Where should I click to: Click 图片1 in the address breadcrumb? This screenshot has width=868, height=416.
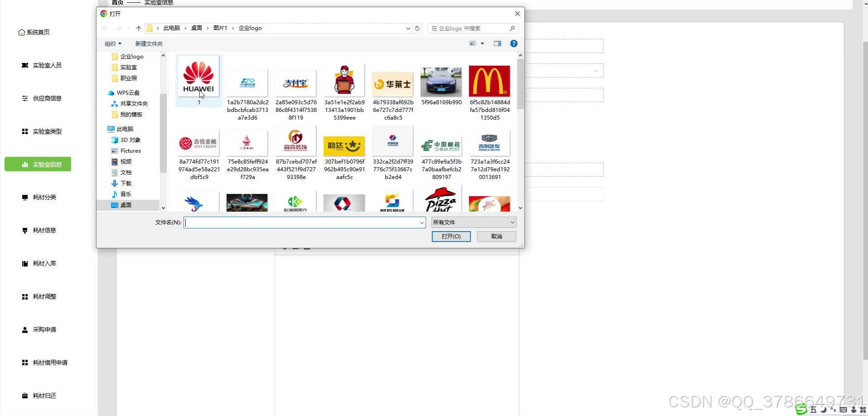click(220, 28)
